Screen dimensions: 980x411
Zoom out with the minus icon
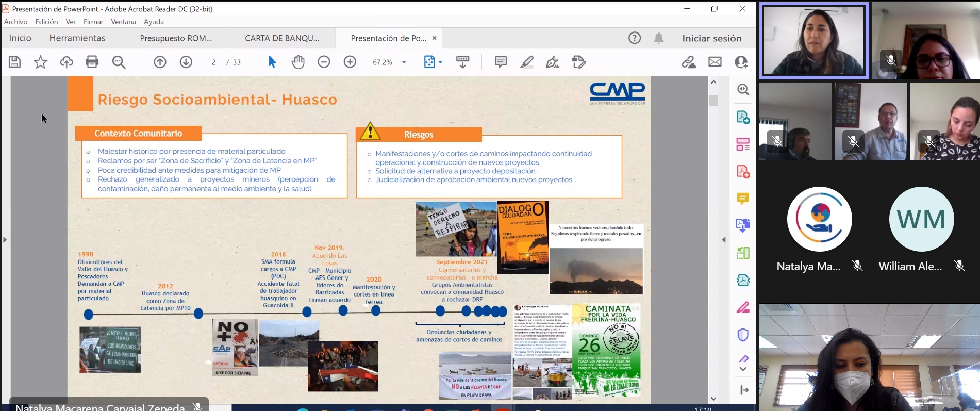pyautogui.click(x=324, y=62)
